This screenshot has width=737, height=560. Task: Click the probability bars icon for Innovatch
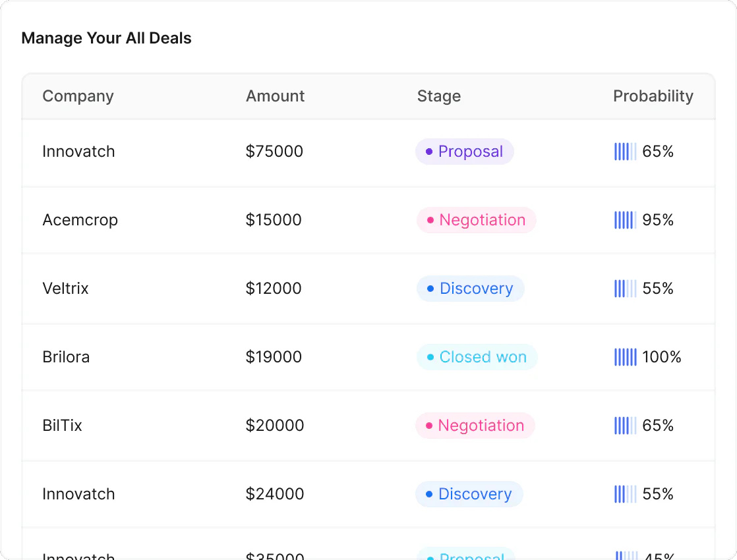click(624, 152)
